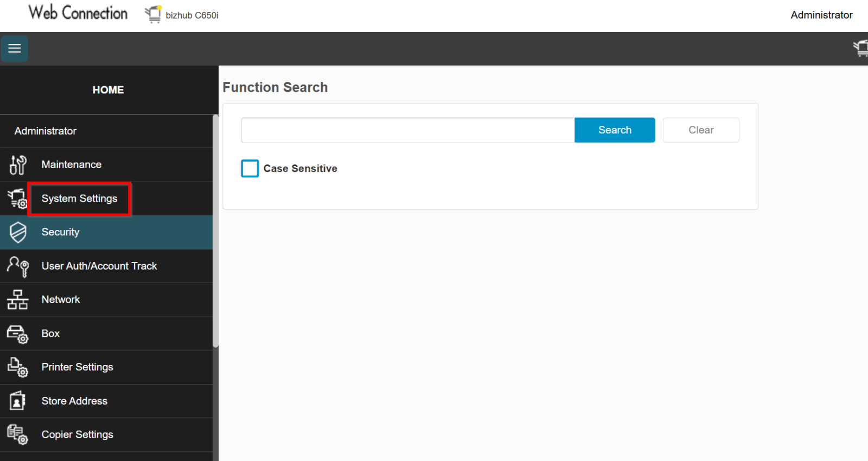Go to HOME in the sidebar
The height and width of the screenshot is (461, 868).
tap(108, 90)
